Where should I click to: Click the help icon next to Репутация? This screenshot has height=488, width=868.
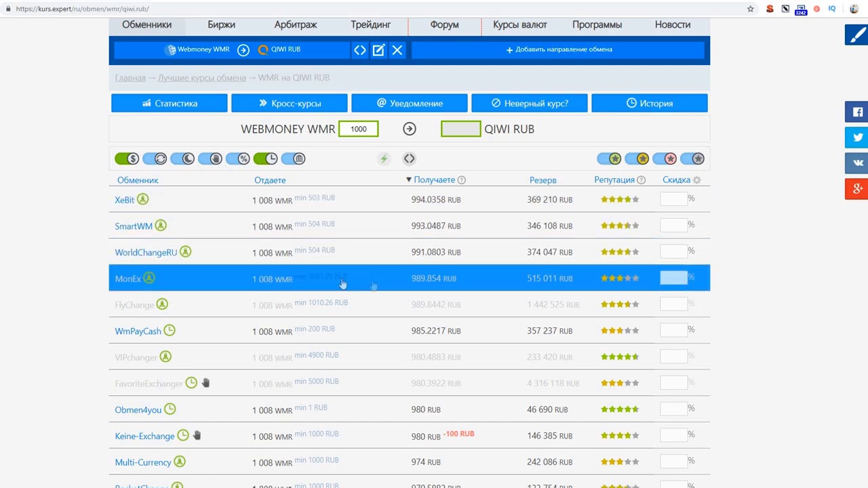pos(642,180)
